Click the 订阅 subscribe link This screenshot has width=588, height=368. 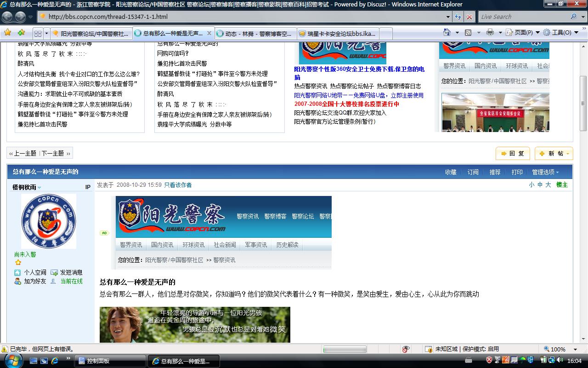click(x=473, y=172)
